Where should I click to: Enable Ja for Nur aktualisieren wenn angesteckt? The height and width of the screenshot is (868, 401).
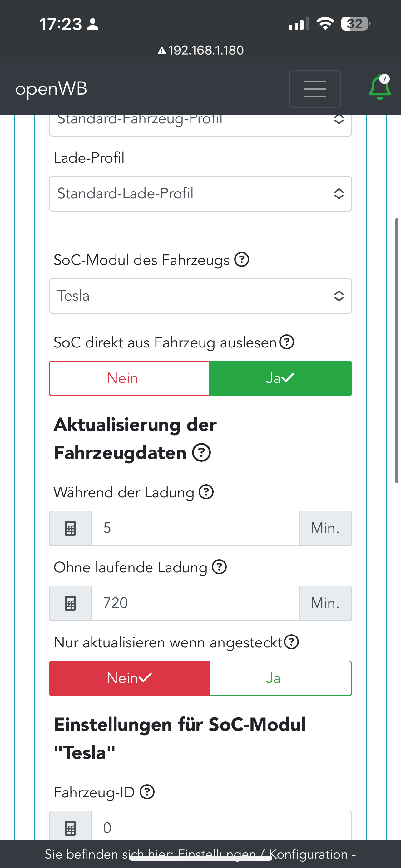(x=280, y=678)
